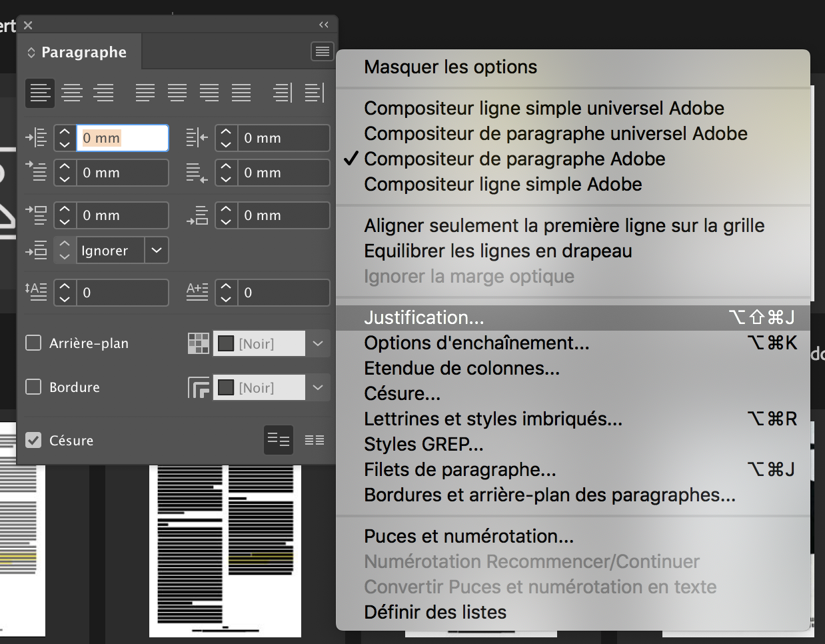
Task: Click the left indent 0 mm field
Action: pyautogui.click(x=122, y=138)
